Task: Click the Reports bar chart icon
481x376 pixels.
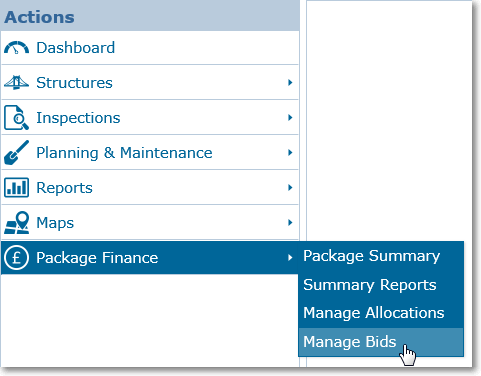Action: tap(16, 188)
